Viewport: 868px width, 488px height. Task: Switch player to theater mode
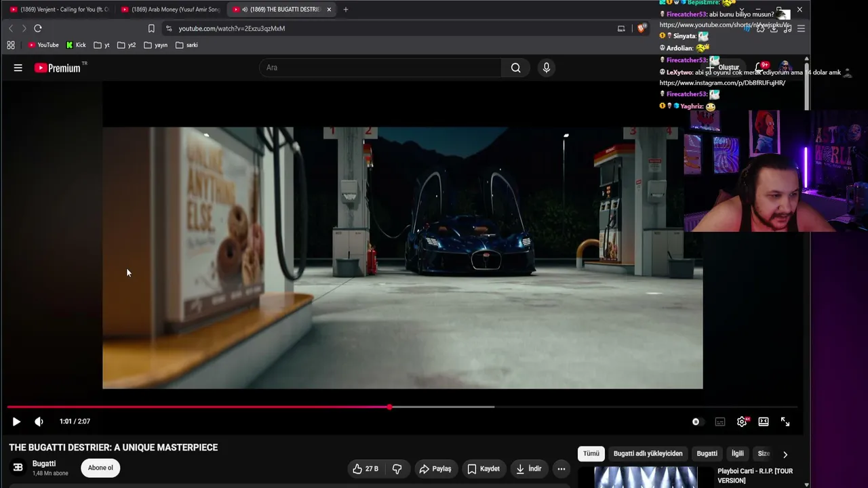click(x=764, y=422)
